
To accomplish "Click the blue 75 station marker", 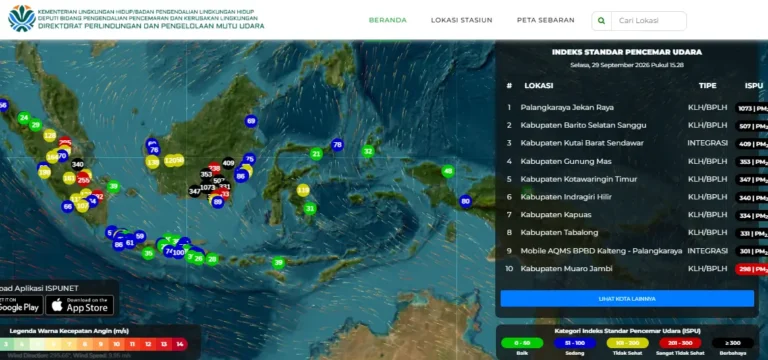I will pos(249,159).
